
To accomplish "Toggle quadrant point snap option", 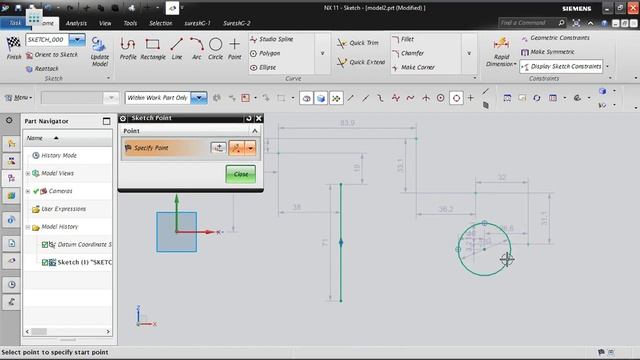I will point(456,98).
